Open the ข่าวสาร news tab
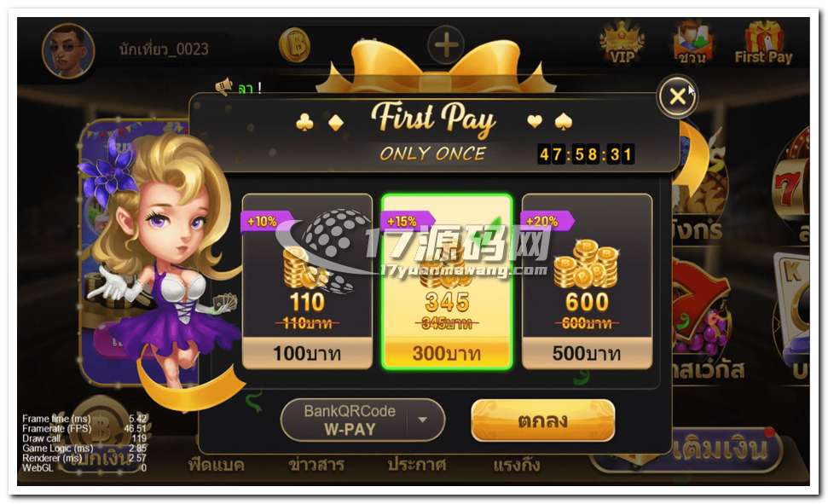Image resolution: width=828 pixels, height=504 pixels. click(x=316, y=465)
